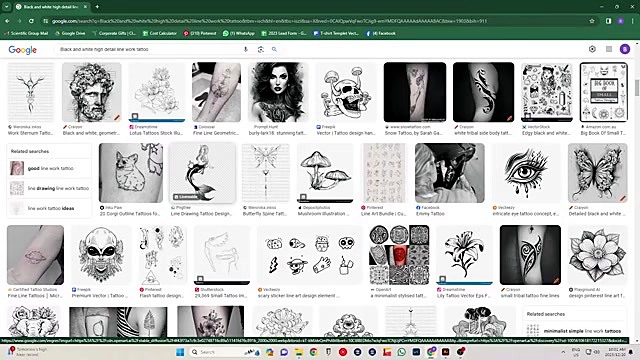Image resolution: width=640 pixels, height=360 pixels.
Task: Click the magnifier search button in search box
Action: [x=274, y=49]
